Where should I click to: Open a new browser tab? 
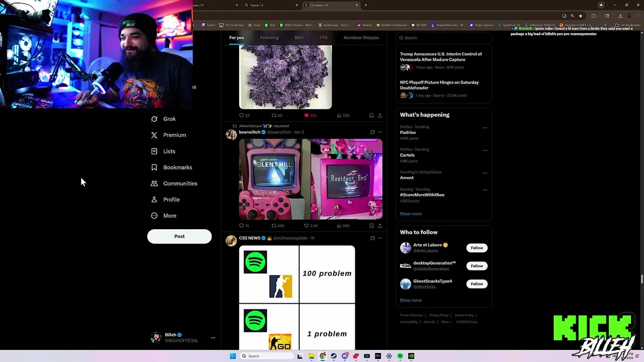(366, 5)
